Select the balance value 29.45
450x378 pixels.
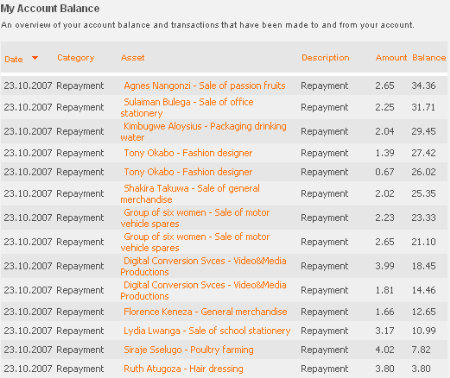[423, 132]
